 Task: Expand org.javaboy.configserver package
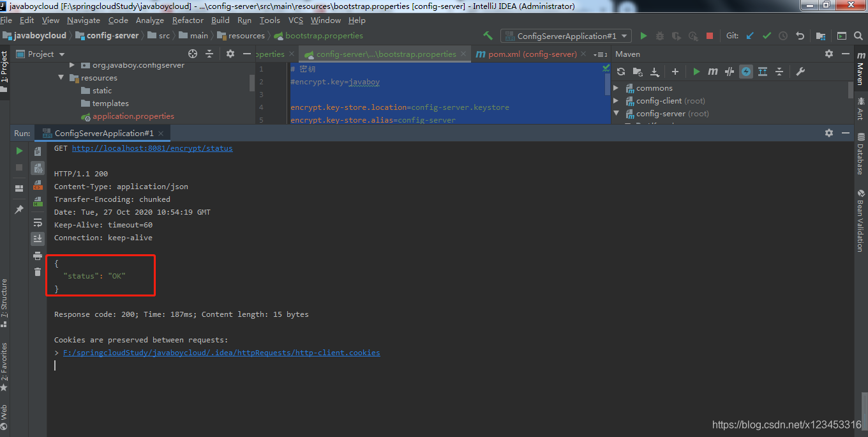point(71,65)
